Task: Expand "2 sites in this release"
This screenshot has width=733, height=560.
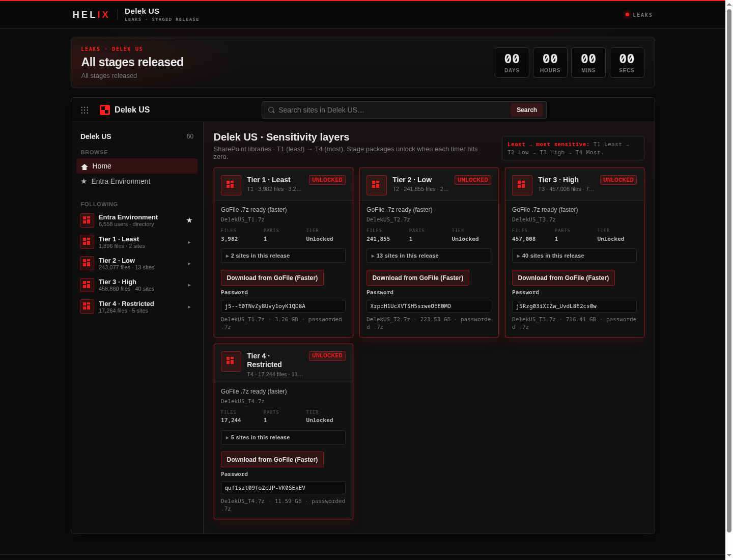Action: pyautogui.click(x=283, y=256)
